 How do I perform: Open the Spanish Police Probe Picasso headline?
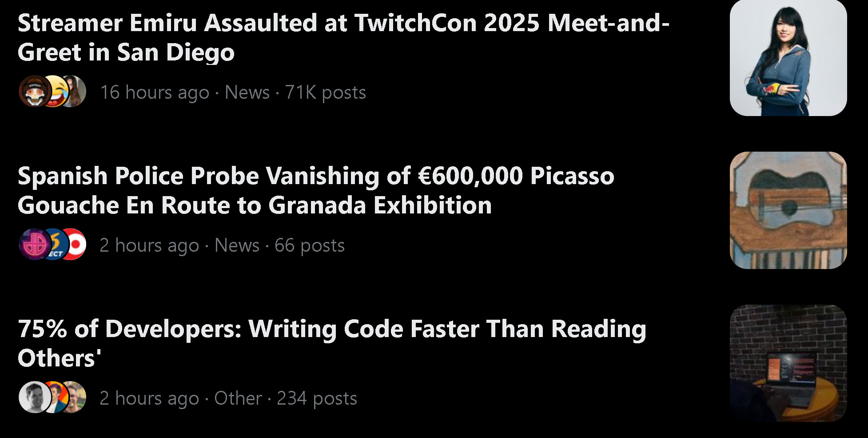(x=315, y=190)
